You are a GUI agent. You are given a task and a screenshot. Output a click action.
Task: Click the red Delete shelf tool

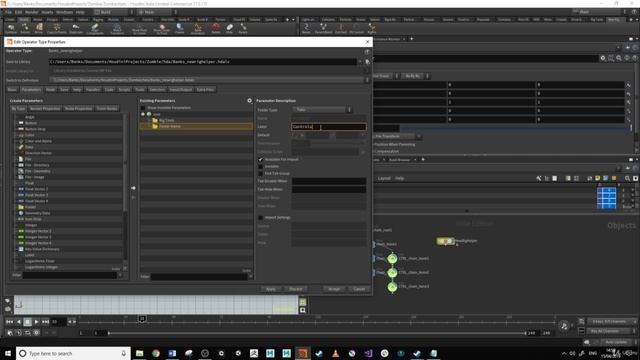(216, 29)
